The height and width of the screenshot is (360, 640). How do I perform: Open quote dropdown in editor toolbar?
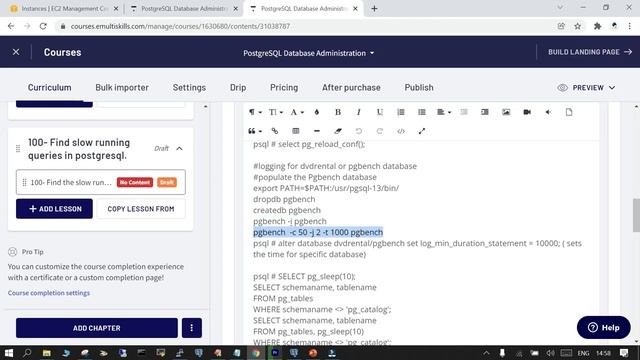[255, 131]
